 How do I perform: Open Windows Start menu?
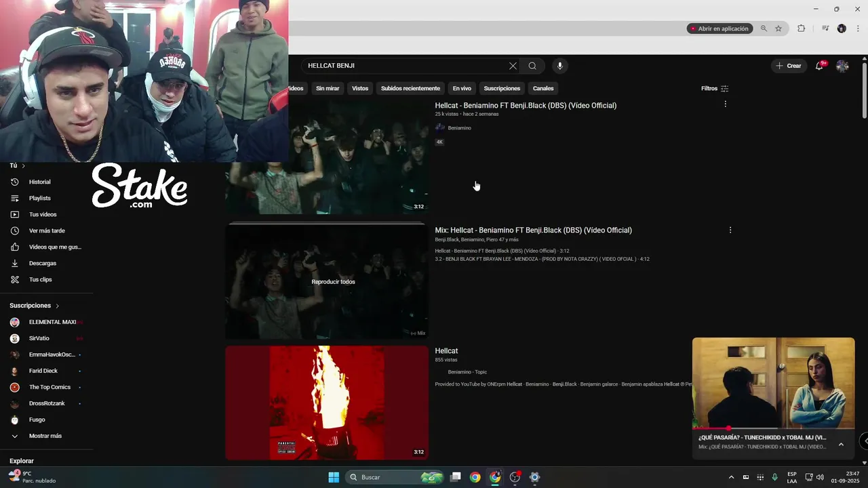tap(334, 477)
